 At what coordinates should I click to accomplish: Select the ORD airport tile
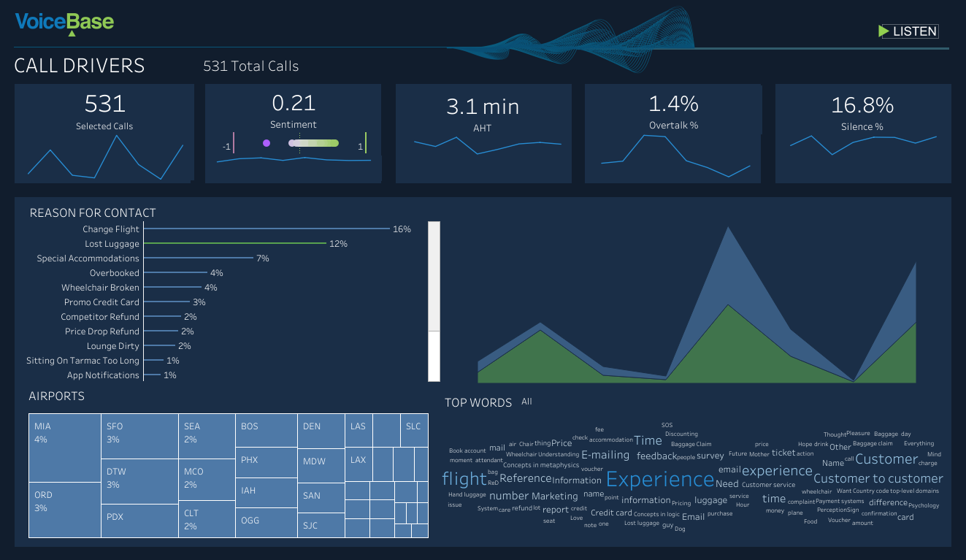(x=65, y=510)
